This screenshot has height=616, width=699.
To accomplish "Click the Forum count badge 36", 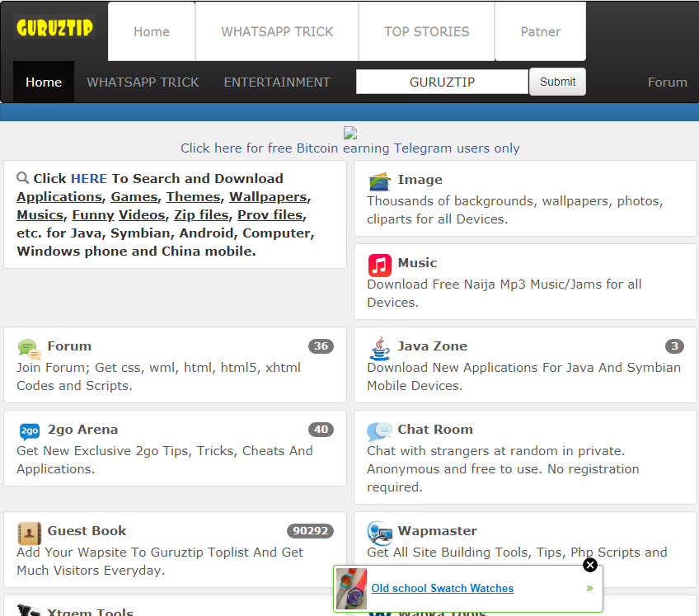I will (321, 346).
